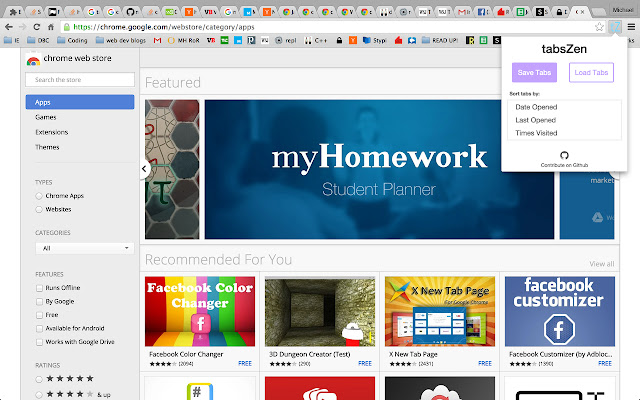Open the padlock bookmark icon
This screenshot has width=640, height=400.
(x=339, y=40)
